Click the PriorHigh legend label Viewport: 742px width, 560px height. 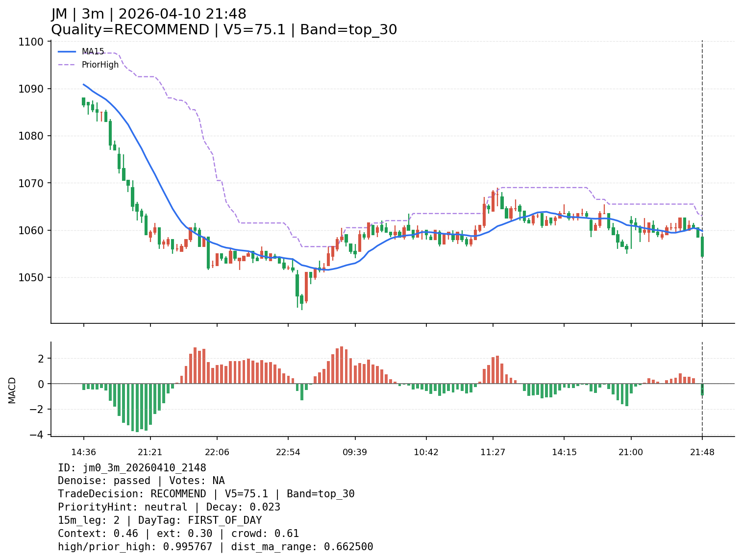click(x=100, y=65)
